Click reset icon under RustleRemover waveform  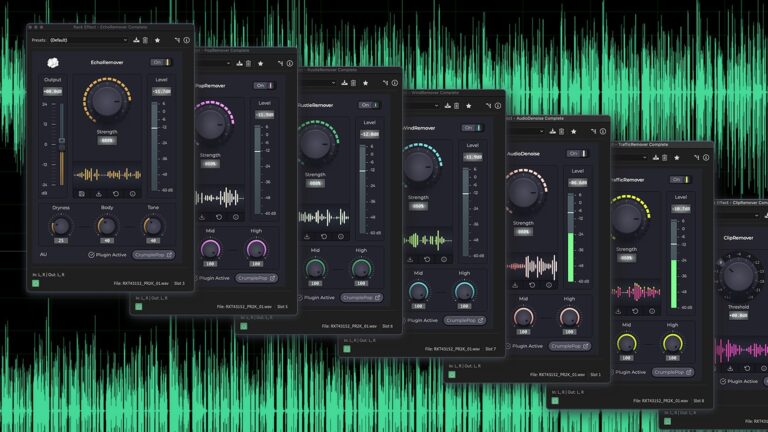[x=324, y=237]
